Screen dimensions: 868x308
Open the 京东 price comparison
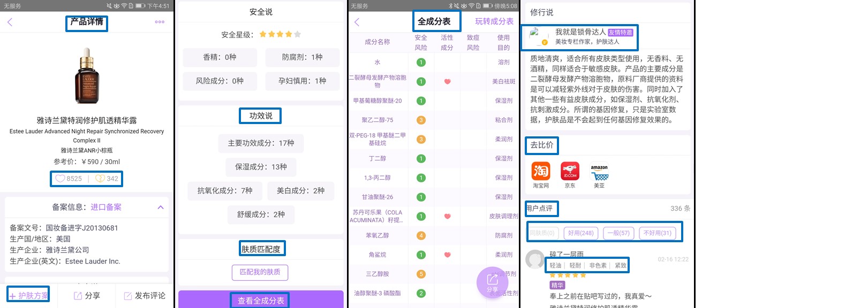570,175
